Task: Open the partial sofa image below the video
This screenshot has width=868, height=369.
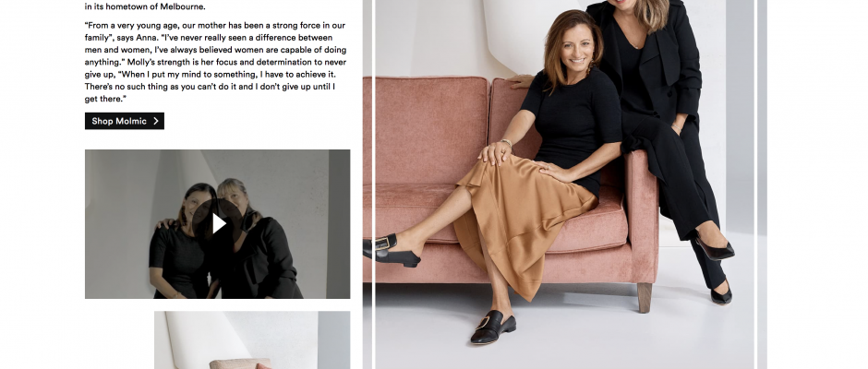Action: pos(252,339)
